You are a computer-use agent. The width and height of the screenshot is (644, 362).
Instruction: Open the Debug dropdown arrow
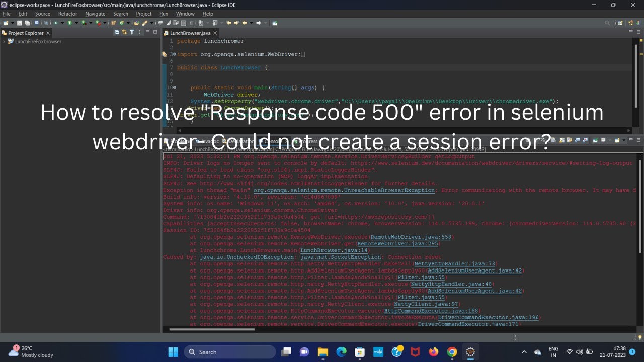(62, 23)
